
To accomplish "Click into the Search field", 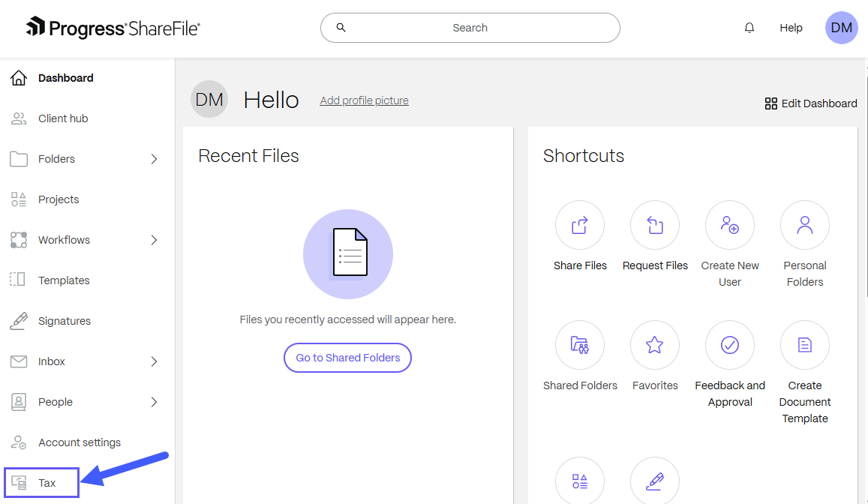I will click(x=470, y=28).
